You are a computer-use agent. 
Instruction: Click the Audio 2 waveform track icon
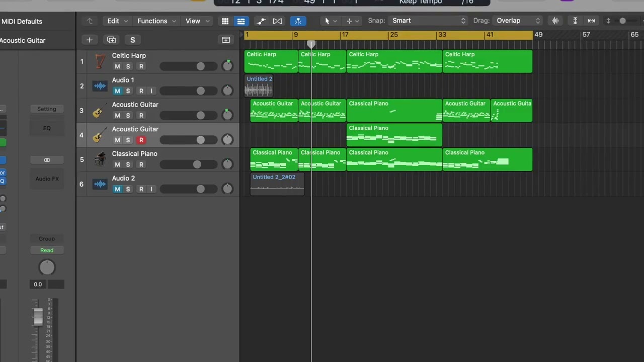100,185
